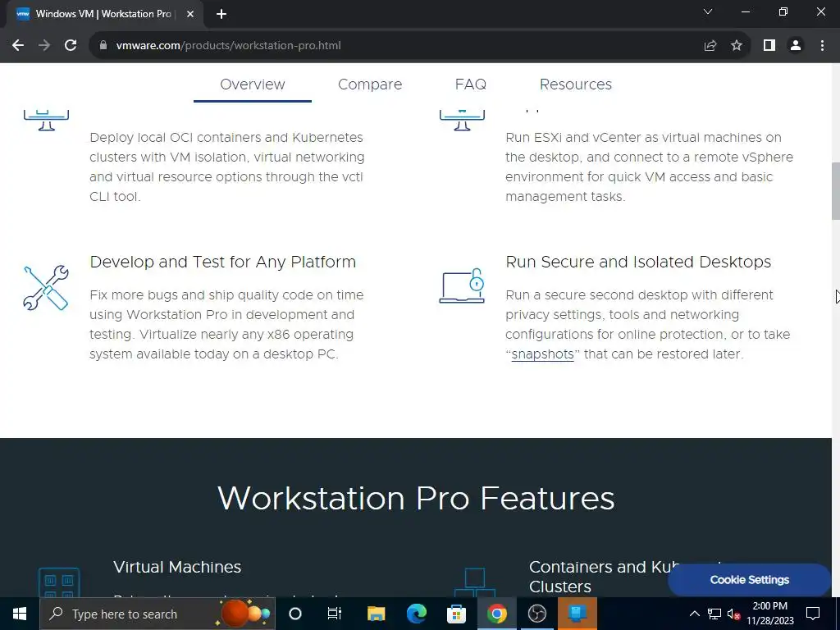Viewport: 840px width, 630px height.
Task: Click the monitor icon beside OCI containers text
Action: (x=46, y=120)
